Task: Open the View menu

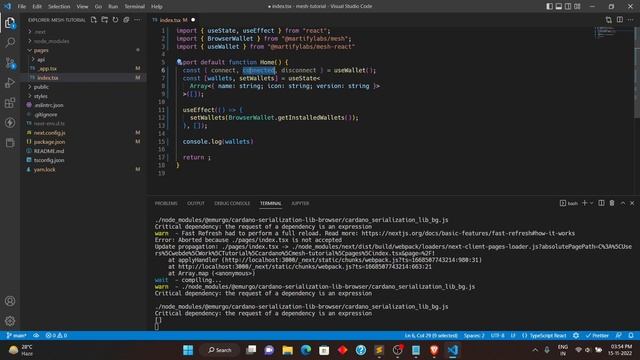Action: click(x=82, y=7)
